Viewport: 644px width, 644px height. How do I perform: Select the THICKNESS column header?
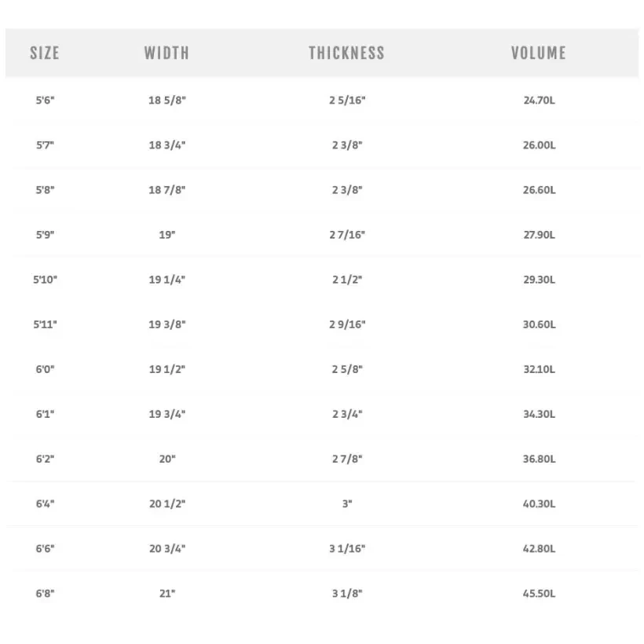346,53
